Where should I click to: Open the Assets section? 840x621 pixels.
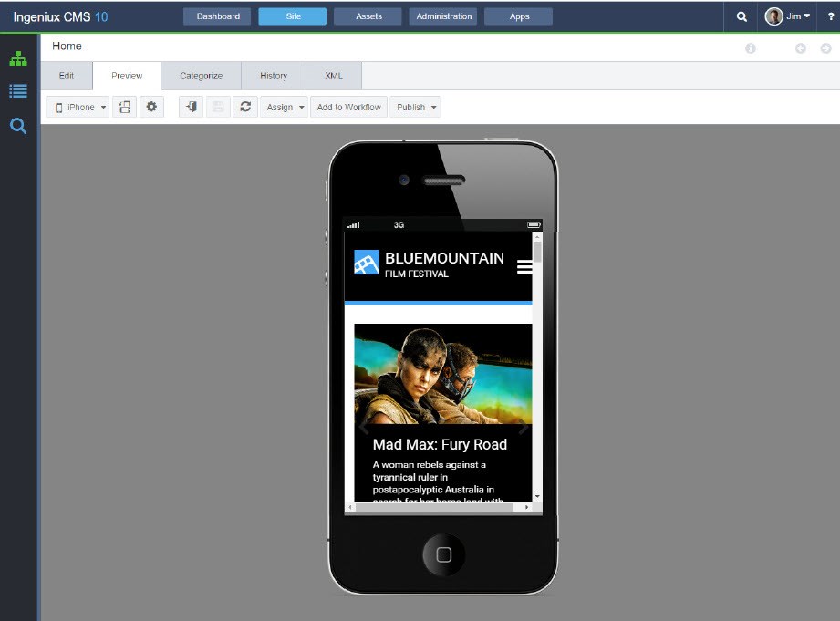click(368, 16)
